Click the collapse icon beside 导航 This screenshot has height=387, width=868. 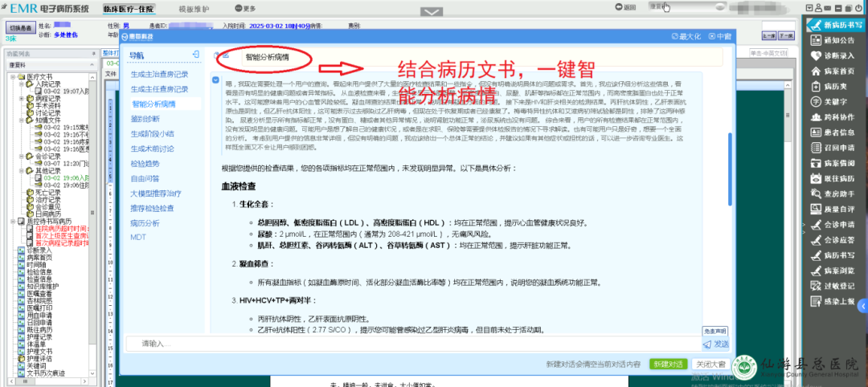click(x=195, y=54)
